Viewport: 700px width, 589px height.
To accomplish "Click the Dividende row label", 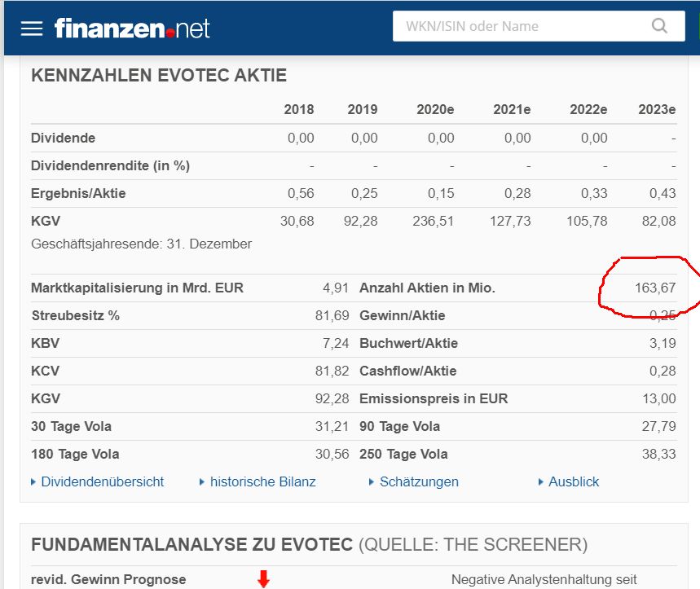I will click(x=63, y=138).
